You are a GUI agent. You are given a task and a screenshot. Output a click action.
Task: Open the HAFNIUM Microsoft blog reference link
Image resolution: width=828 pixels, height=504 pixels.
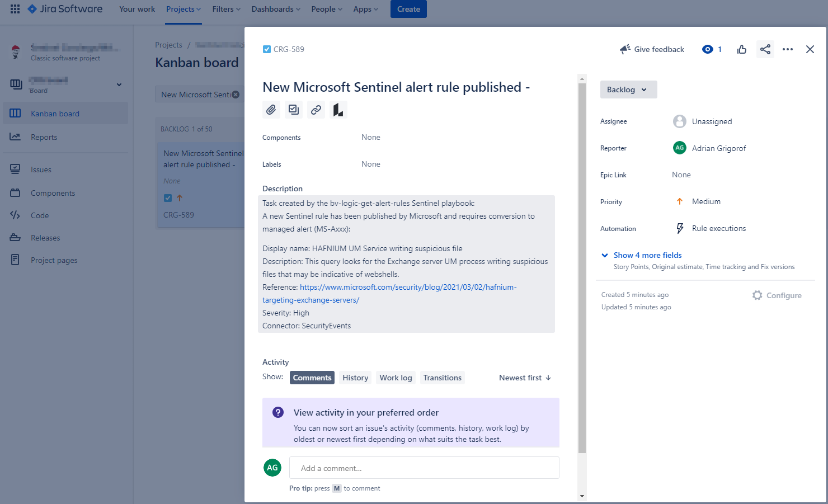click(x=389, y=294)
